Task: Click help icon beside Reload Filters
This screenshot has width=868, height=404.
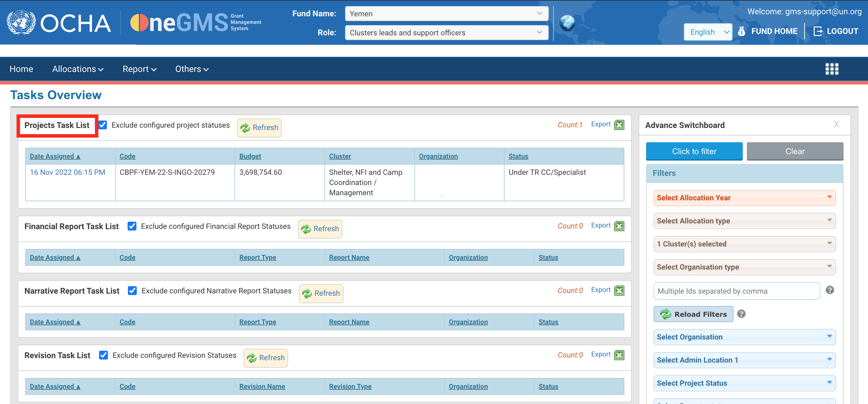Action: tap(741, 314)
